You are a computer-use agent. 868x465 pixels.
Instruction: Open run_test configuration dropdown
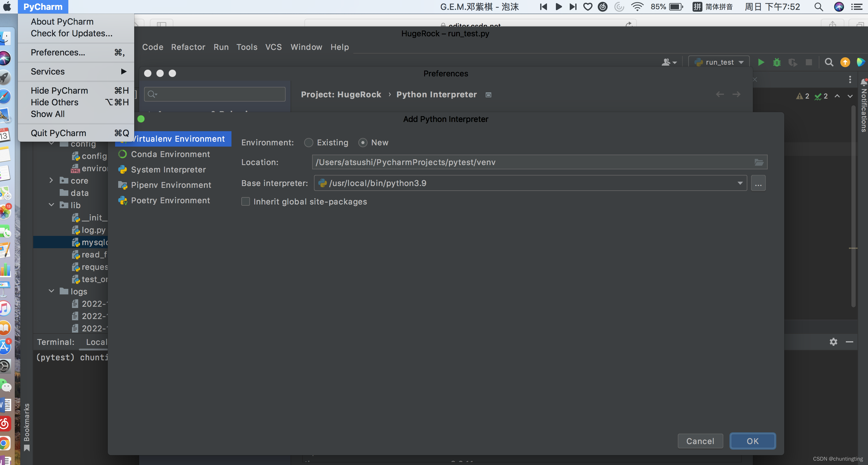point(719,63)
